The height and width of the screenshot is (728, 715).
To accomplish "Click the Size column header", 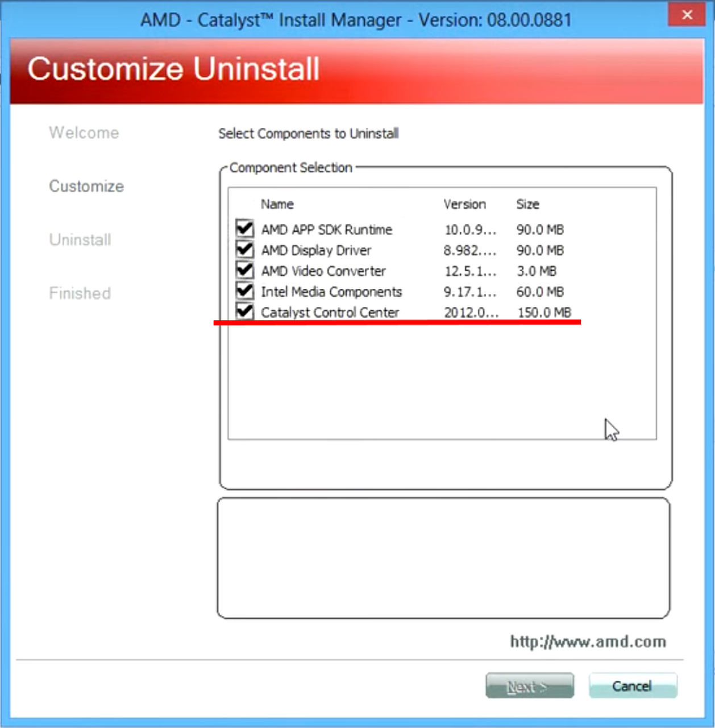I will (528, 204).
